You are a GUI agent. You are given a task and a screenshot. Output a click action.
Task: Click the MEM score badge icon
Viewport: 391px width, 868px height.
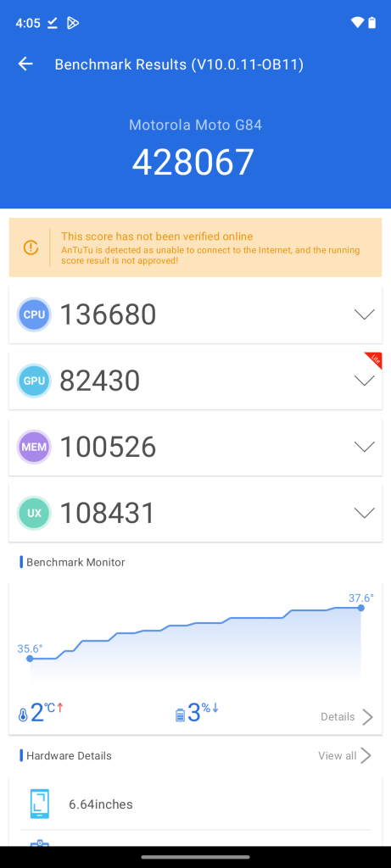pyautogui.click(x=34, y=447)
